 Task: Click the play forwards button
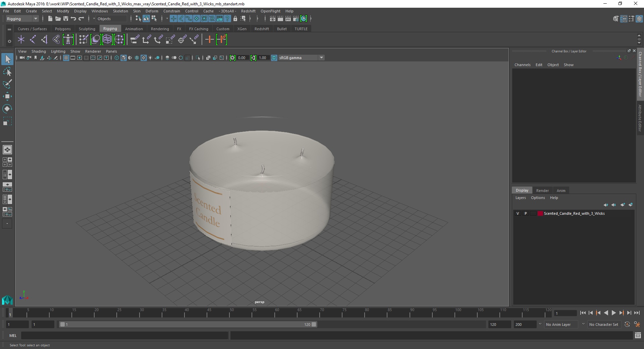(x=613, y=313)
